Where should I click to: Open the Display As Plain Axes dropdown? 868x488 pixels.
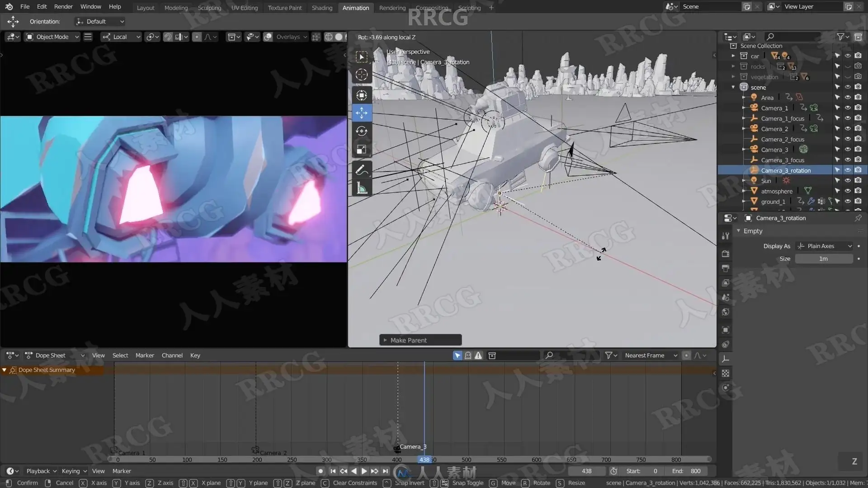824,246
